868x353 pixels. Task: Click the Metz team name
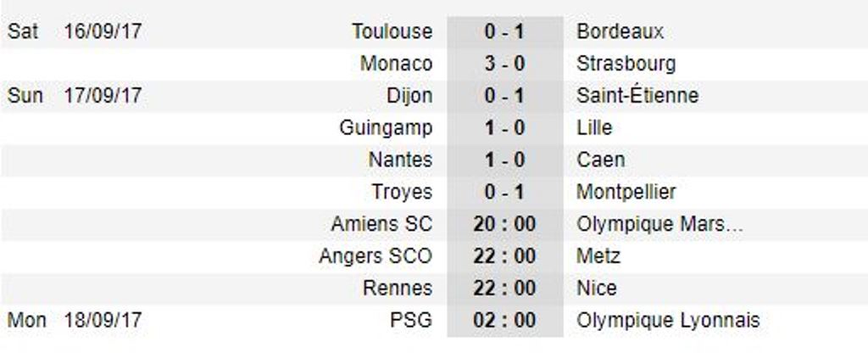point(598,256)
